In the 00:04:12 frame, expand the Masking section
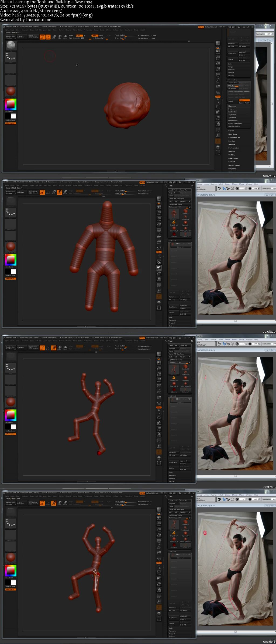 pyautogui.click(x=232, y=151)
